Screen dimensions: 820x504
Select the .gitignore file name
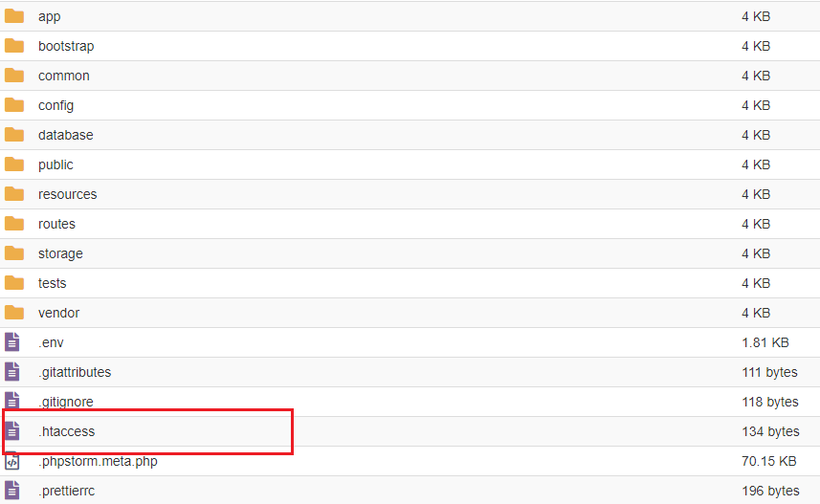66,402
